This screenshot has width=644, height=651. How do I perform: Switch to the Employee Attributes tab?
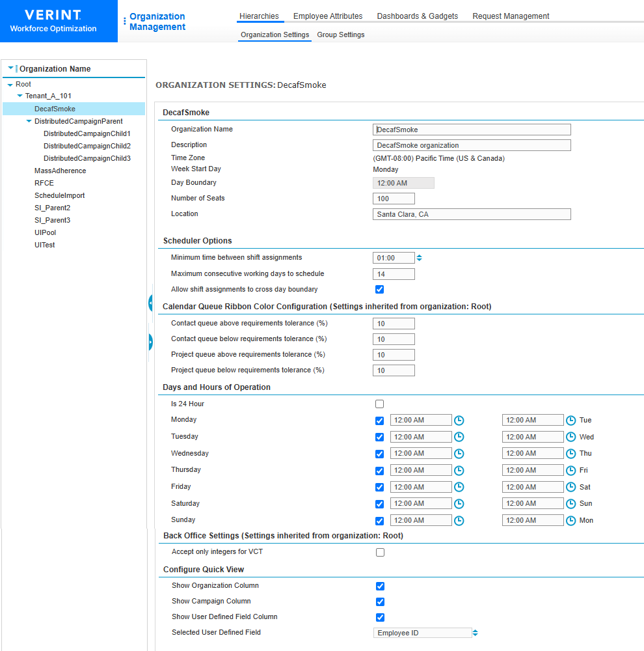click(327, 16)
